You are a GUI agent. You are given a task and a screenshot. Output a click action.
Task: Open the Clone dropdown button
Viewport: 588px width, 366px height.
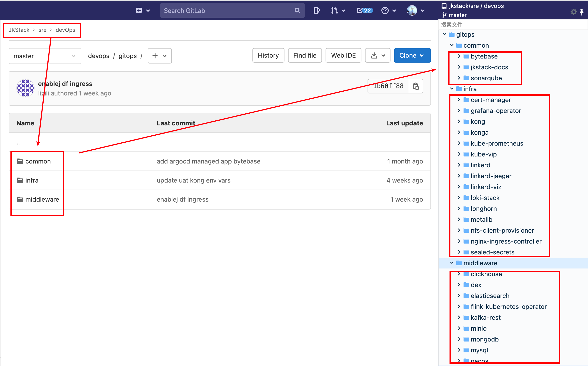412,55
